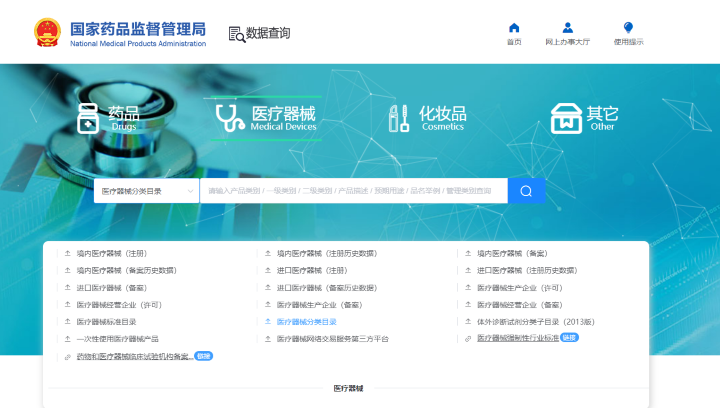Click the 数据查询 data query icon
Screen dimensions: 720x408
point(237,34)
